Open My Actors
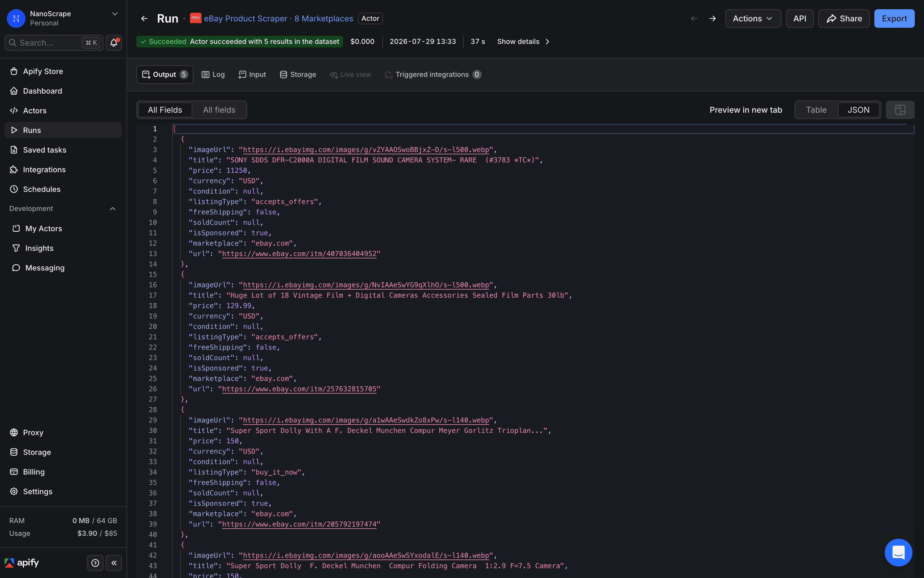The image size is (924, 578). 63,229
